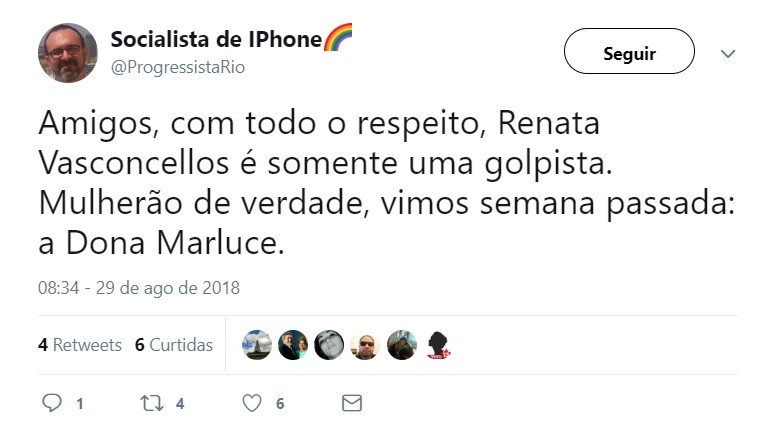Send tweet via the envelope message icon

[351, 403]
